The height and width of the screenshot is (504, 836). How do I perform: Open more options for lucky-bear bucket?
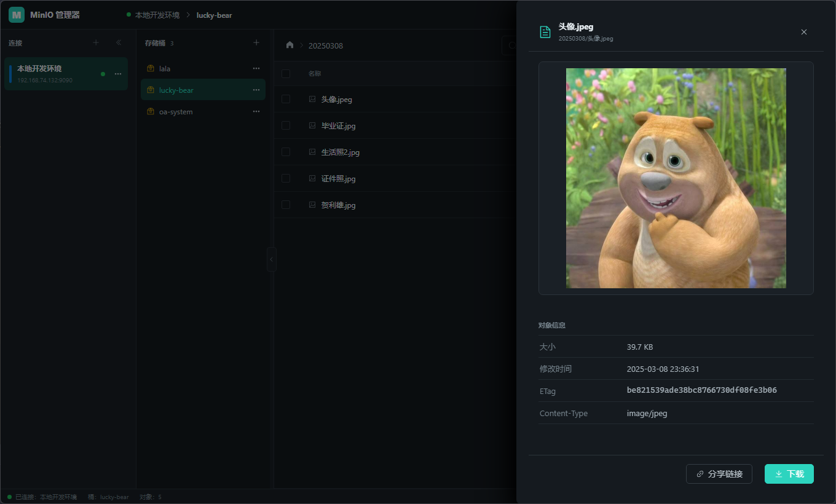[x=256, y=90]
